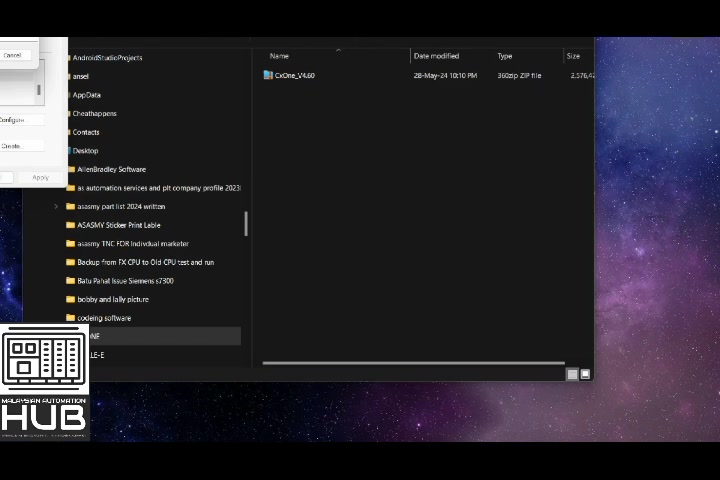Open asasmy TNC FOR Indivdual marketer folder
The width and height of the screenshot is (720, 480).
point(133,244)
